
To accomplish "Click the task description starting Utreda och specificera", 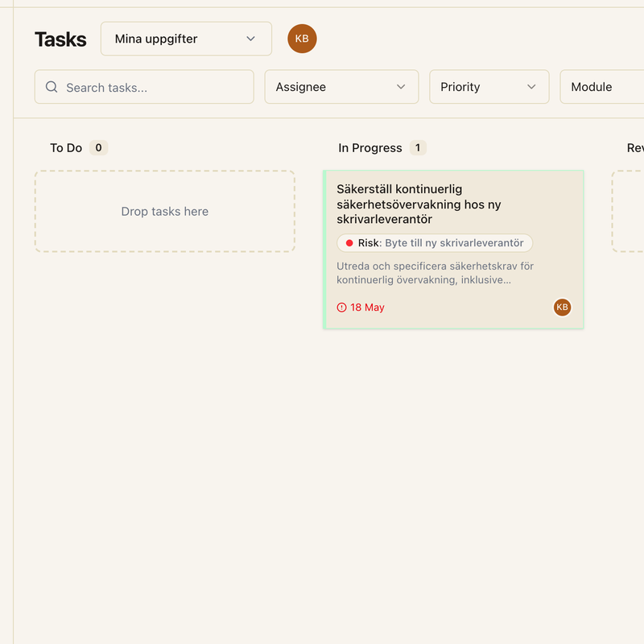I will (x=435, y=273).
